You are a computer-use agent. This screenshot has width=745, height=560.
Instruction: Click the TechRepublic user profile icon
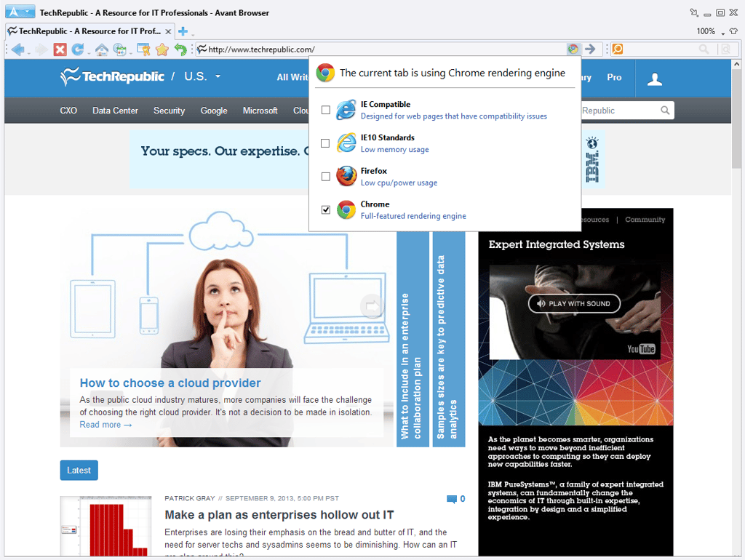tap(655, 79)
